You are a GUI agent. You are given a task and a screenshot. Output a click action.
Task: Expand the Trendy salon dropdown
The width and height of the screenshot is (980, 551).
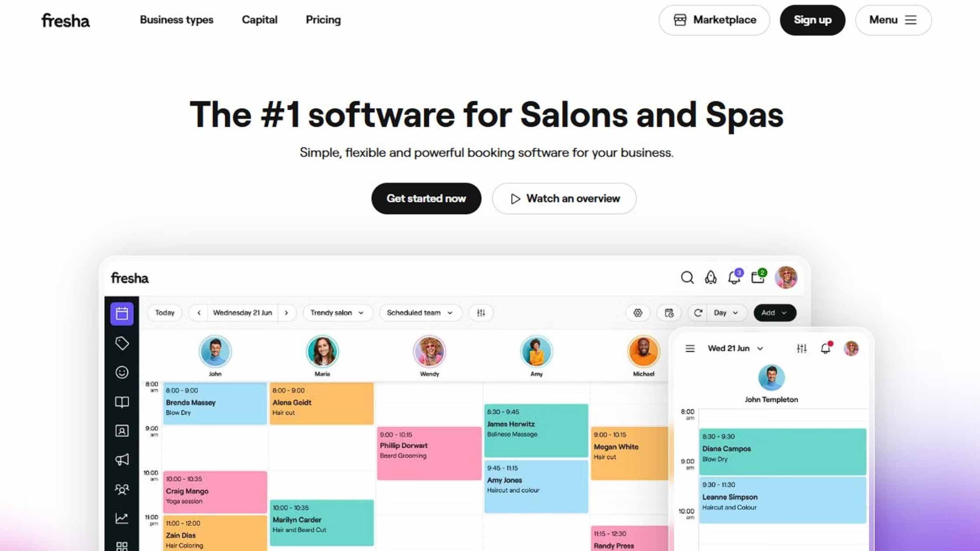tap(337, 313)
